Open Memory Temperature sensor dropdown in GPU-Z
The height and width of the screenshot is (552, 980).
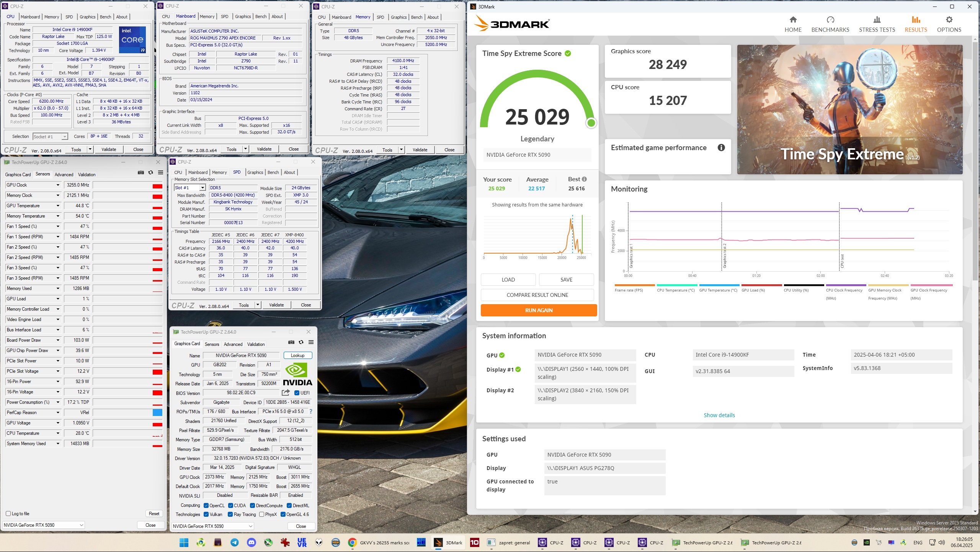58,216
